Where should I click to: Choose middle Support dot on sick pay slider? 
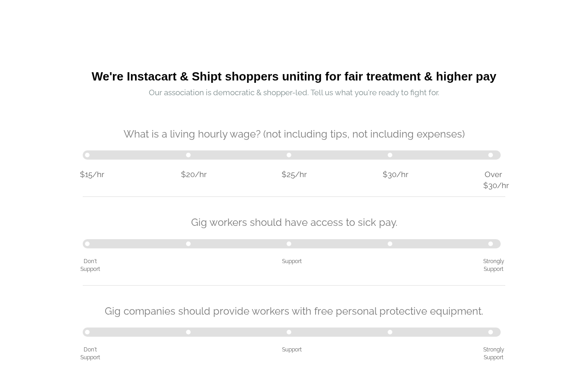pos(289,244)
